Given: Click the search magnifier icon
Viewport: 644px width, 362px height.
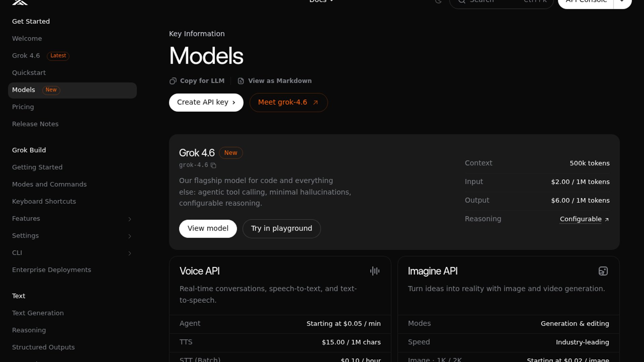Looking at the screenshot, I should tap(462, 1).
